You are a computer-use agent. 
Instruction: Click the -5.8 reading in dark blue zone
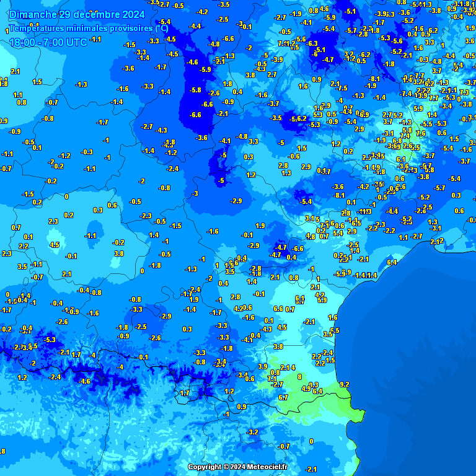pos(195,90)
